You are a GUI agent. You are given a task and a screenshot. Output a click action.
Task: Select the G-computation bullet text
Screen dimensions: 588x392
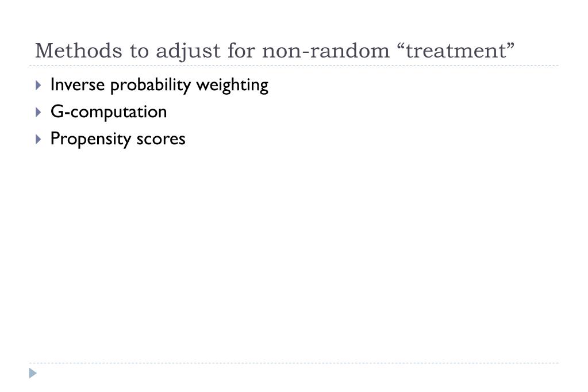pyautogui.click(x=109, y=112)
